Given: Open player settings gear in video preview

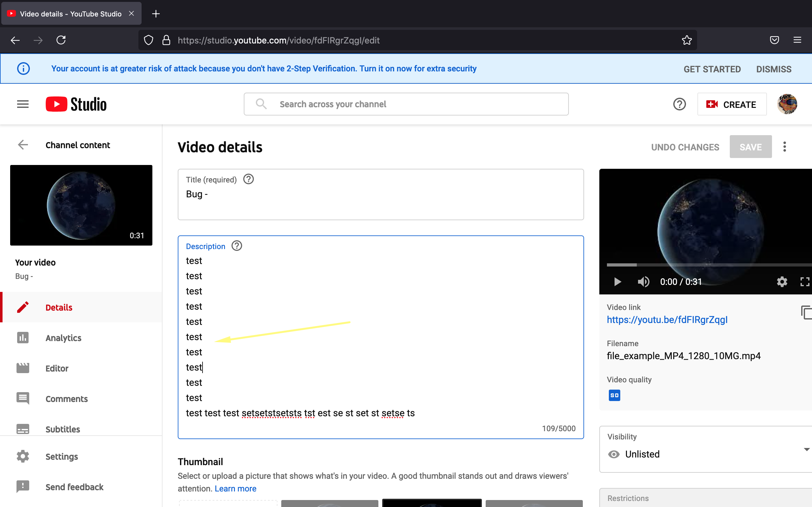Looking at the screenshot, I should pos(782,282).
